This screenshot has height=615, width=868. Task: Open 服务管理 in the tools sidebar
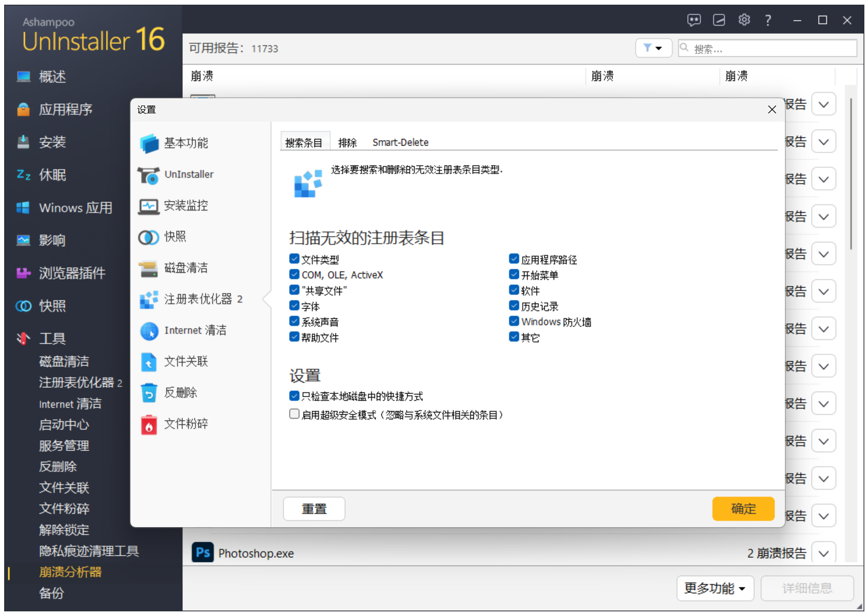[64, 446]
